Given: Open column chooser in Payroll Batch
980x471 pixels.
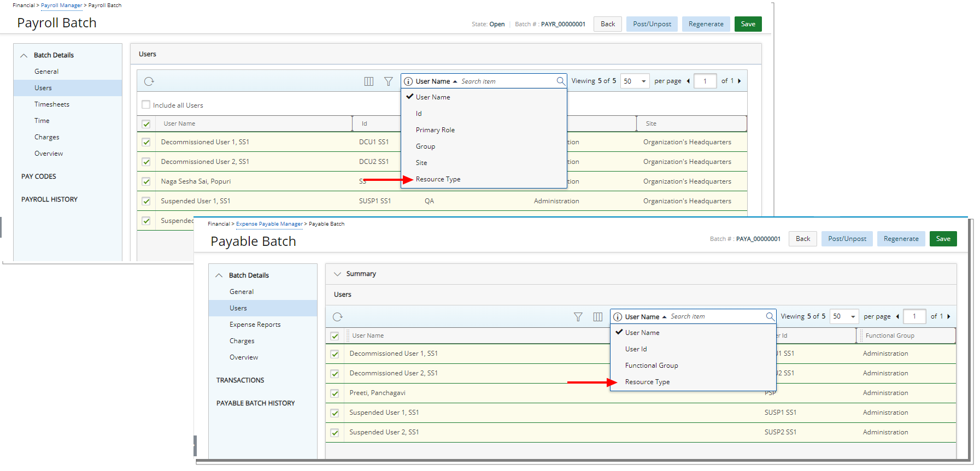Looking at the screenshot, I should (369, 81).
